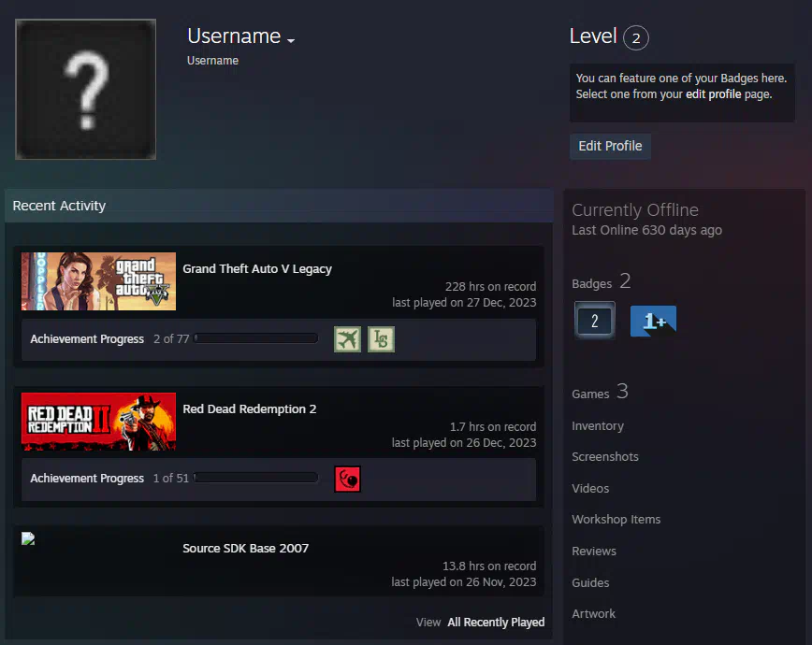Click the '1.7 hrs on record' text
Screen dimensions: 812x645
(492, 426)
